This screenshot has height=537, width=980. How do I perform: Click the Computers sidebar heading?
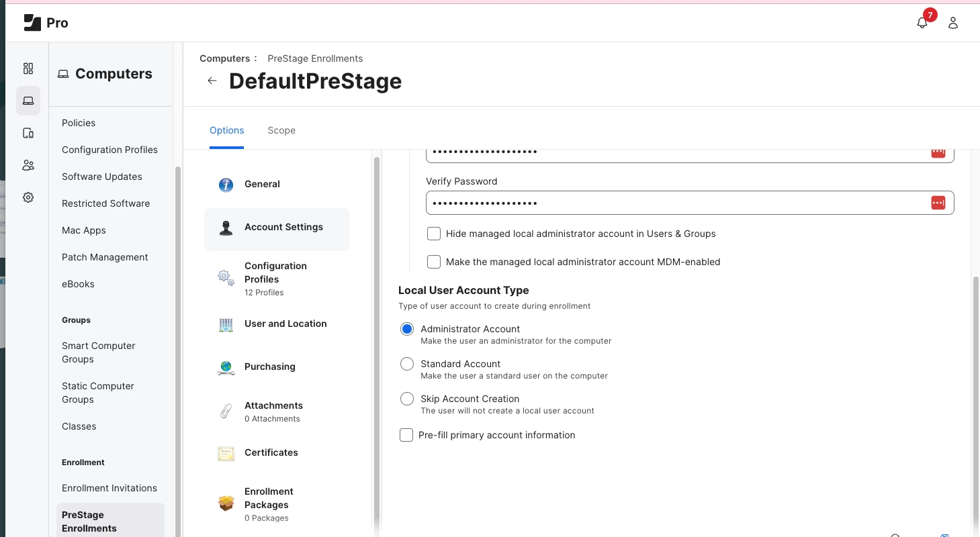[114, 74]
